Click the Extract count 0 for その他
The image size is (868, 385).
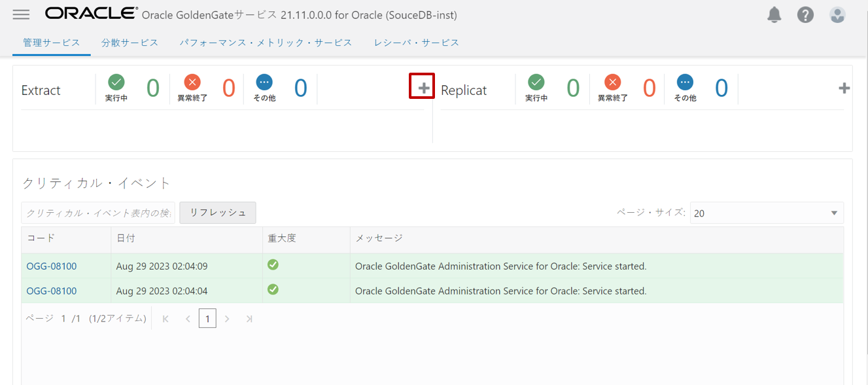pyautogui.click(x=300, y=88)
